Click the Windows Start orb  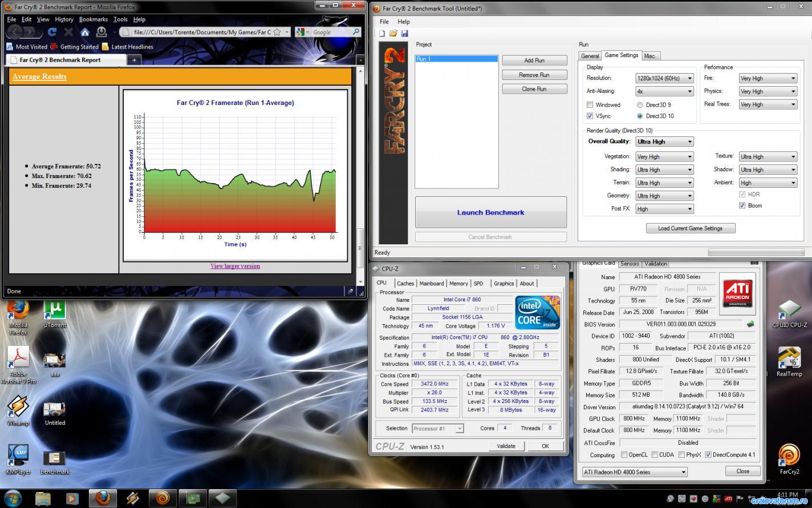tap(13, 498)
